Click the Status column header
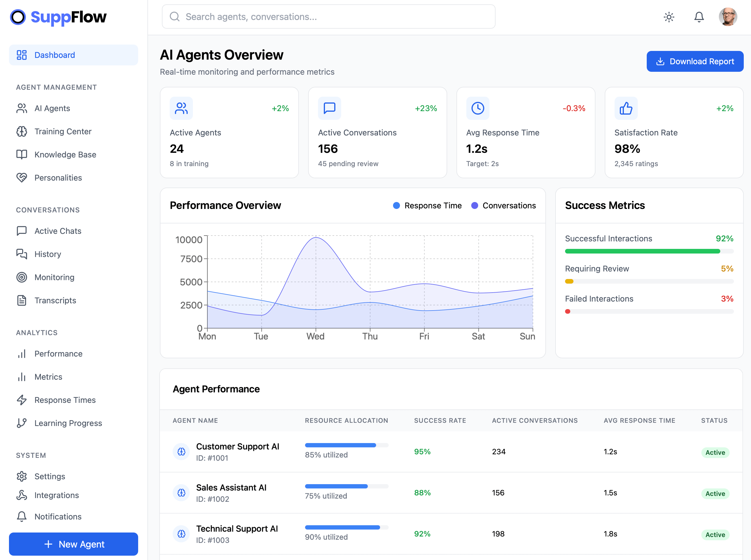751x560 pixels. [x=714, y=420]
